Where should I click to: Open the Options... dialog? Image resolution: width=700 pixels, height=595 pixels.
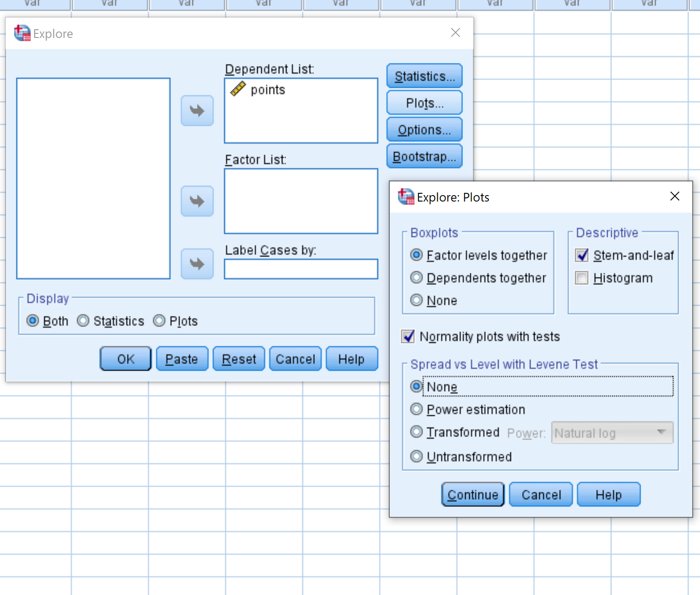[x=424, y=130]
